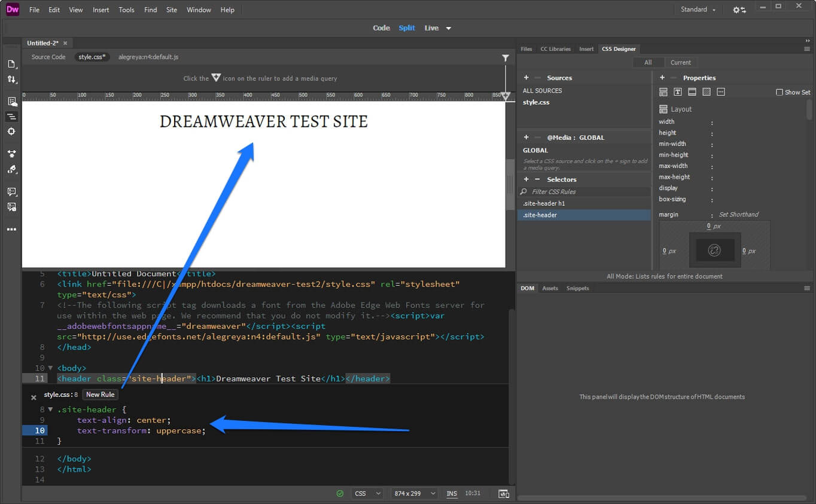816x504 pixels.
Task: Open Background properties in CSS Designer
Action: coord(707,91)
